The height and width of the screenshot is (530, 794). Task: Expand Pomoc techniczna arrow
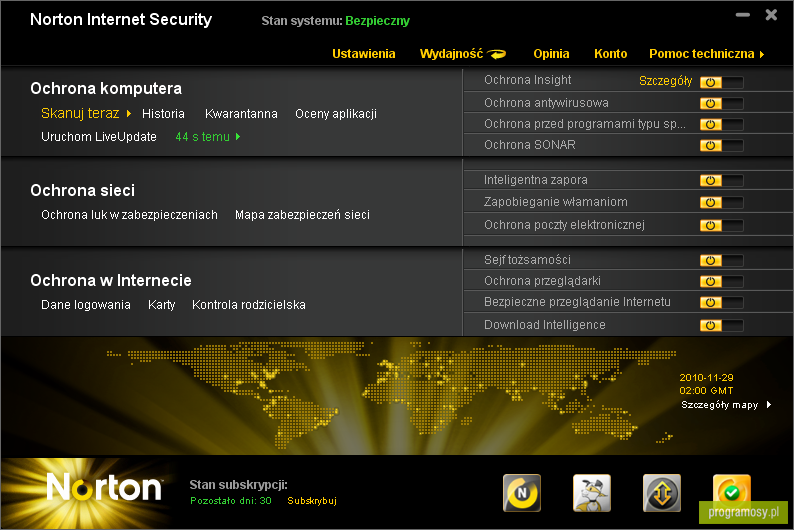(762, 54)
